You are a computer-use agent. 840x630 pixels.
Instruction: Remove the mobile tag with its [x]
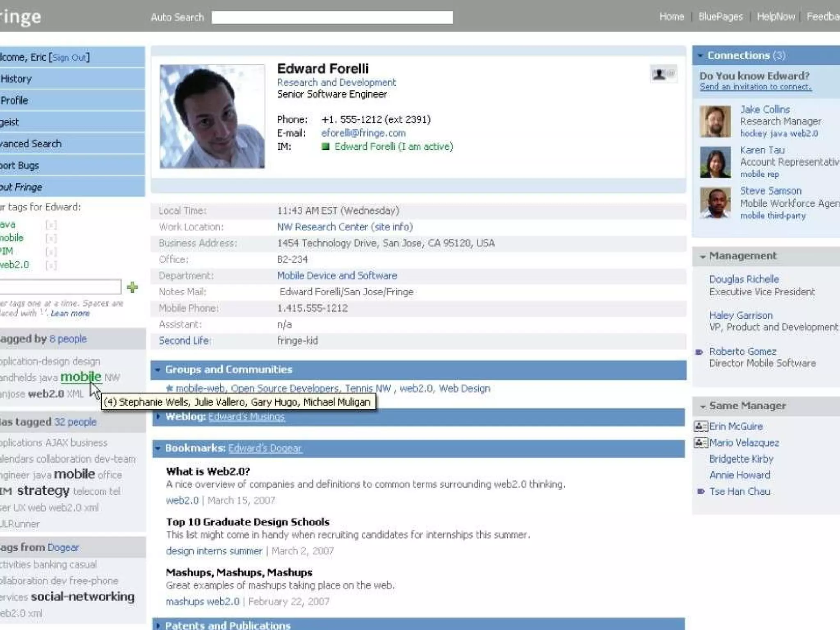(51, 238)
